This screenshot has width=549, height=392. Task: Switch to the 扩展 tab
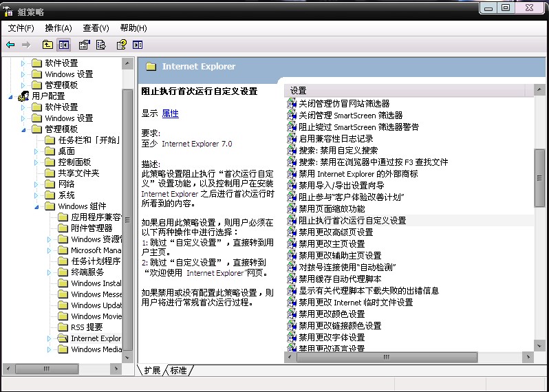point(152,370)
